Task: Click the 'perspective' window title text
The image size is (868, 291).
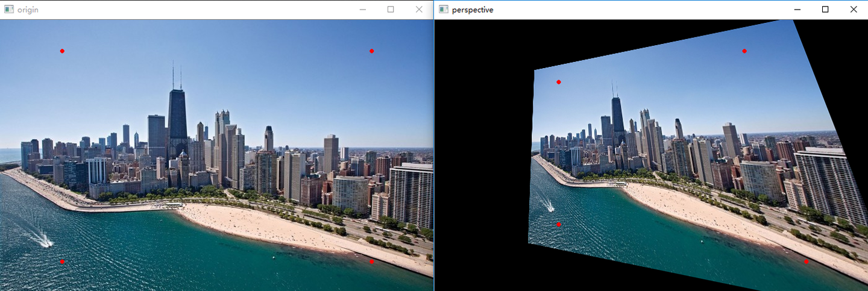Action: (473, 10)
